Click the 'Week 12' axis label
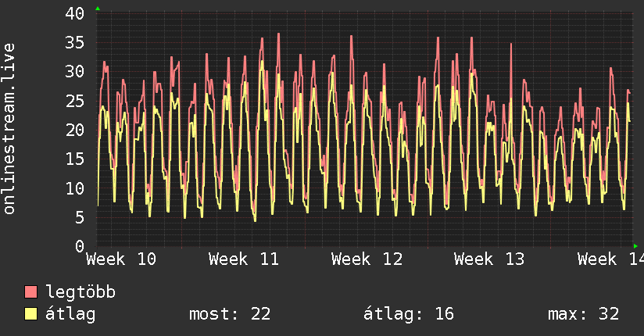 (x=367, y=259)
